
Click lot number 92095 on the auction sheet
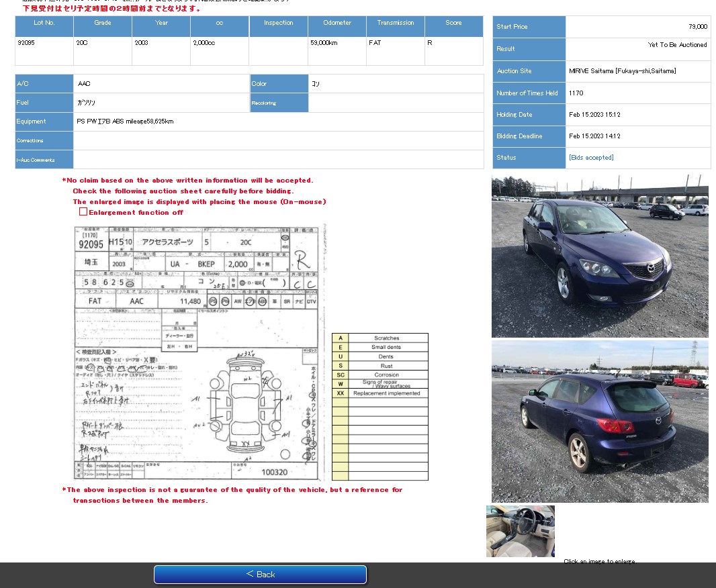(x=91, y=245)
